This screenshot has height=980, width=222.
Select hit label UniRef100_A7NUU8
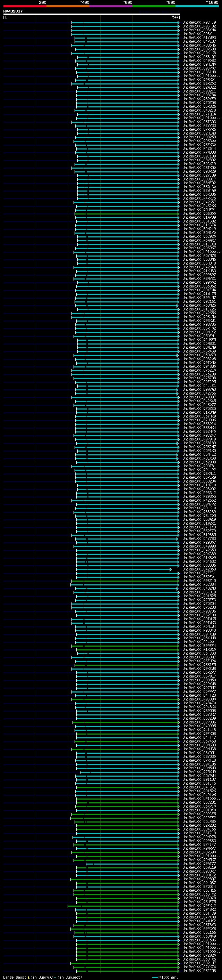(199, 152)
